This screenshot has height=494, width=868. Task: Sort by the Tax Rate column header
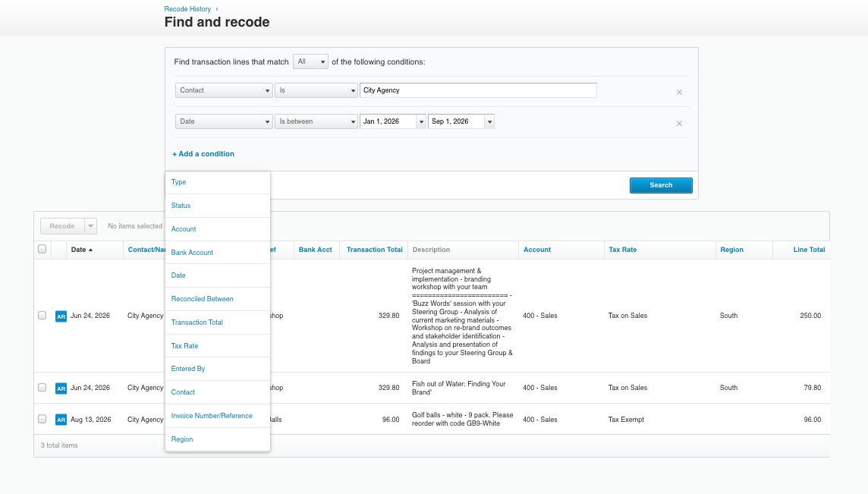point(623,250)
